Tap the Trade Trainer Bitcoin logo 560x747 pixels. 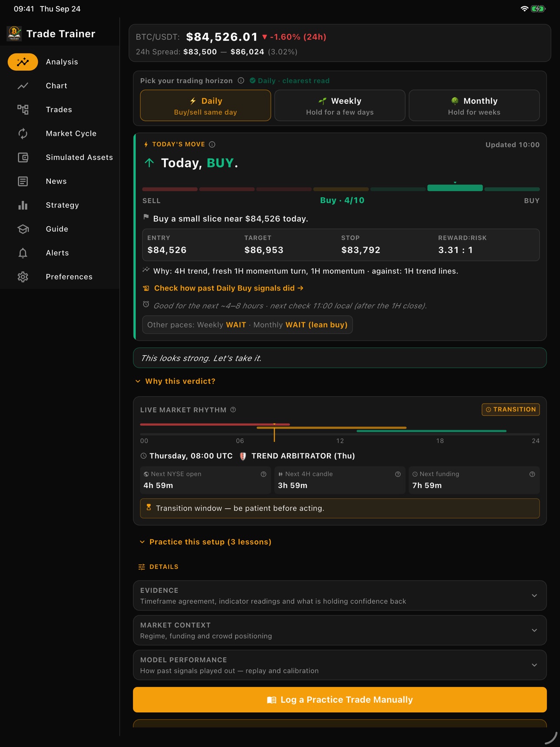(x=14, y=33)
